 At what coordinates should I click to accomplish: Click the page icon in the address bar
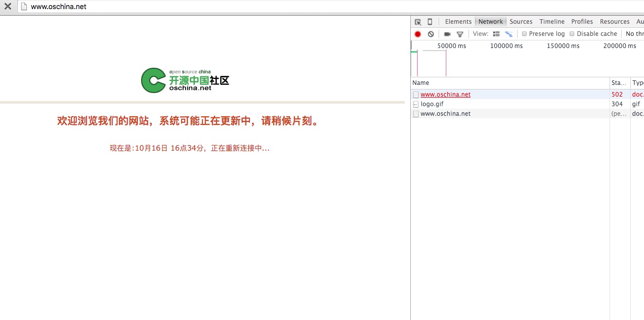pyautogui.click(x=23, y=7)
